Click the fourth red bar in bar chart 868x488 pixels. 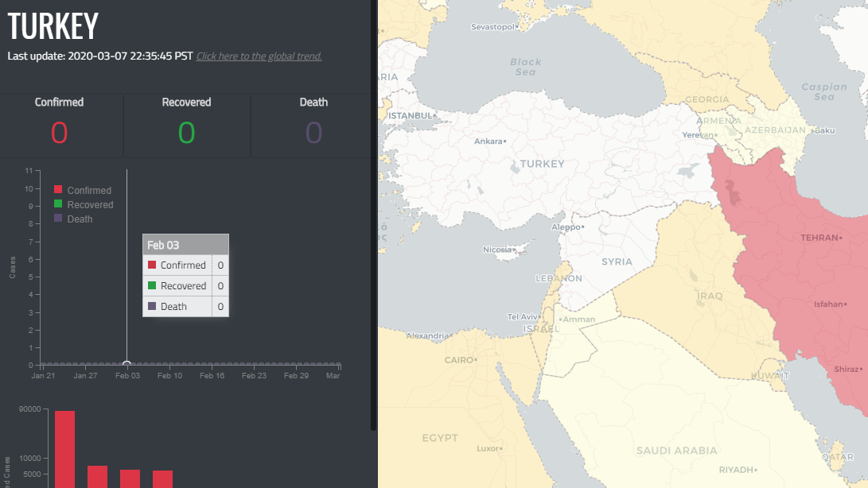tap(162, 478)
